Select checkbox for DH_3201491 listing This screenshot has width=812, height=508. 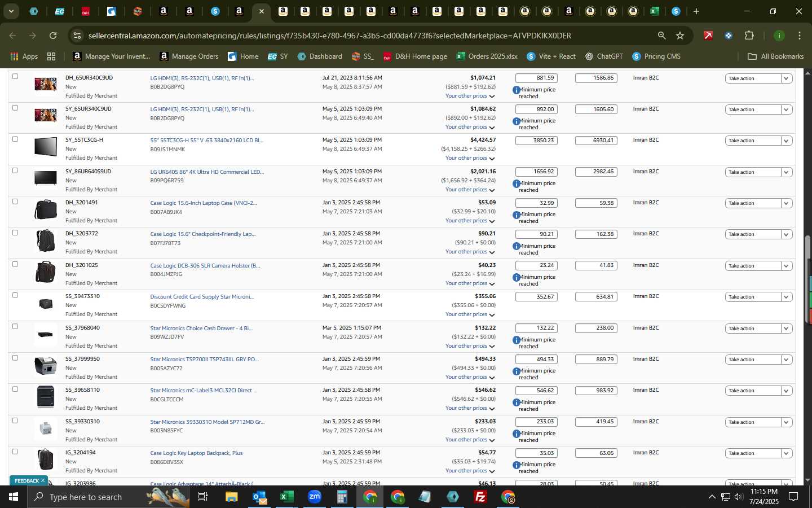coord(15,202)
